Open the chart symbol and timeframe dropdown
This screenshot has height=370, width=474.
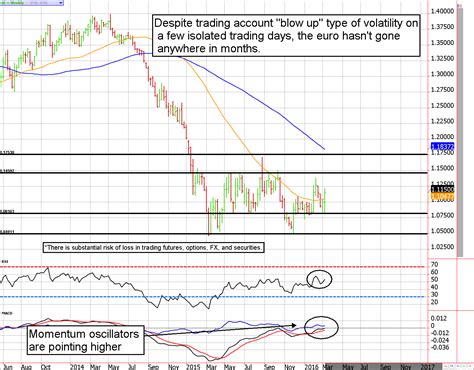coord(32,2)
